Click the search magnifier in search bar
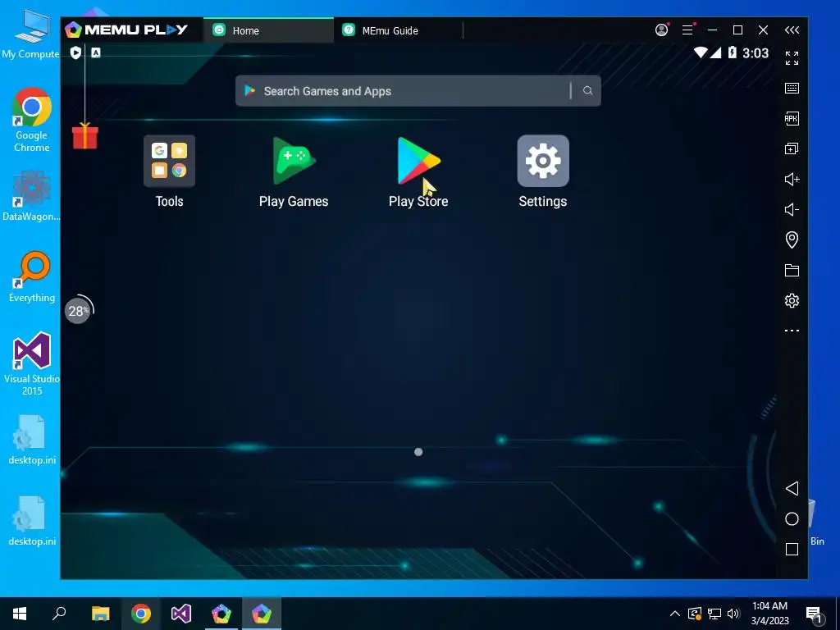Screen dimensions: 840x630 [x=587, y=90]
